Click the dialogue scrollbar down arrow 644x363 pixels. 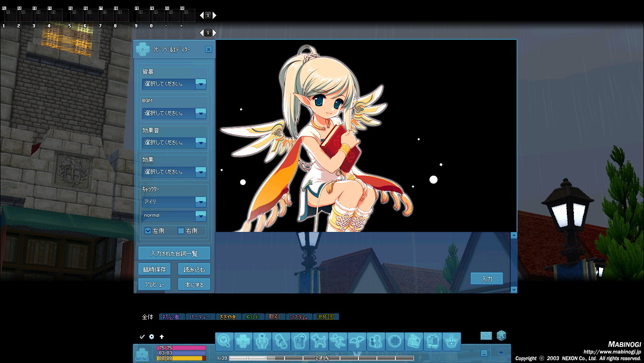pos(514,290)
